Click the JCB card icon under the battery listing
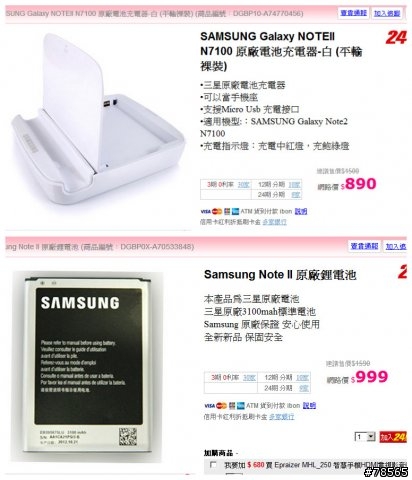 231,406
